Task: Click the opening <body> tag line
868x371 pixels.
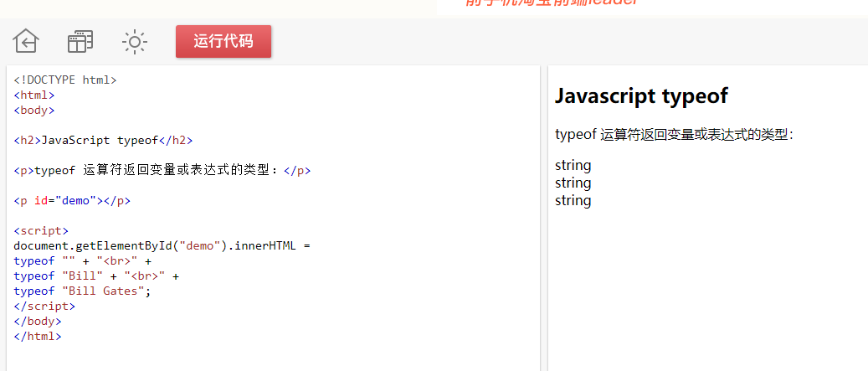Action: [x=34, y=110]
